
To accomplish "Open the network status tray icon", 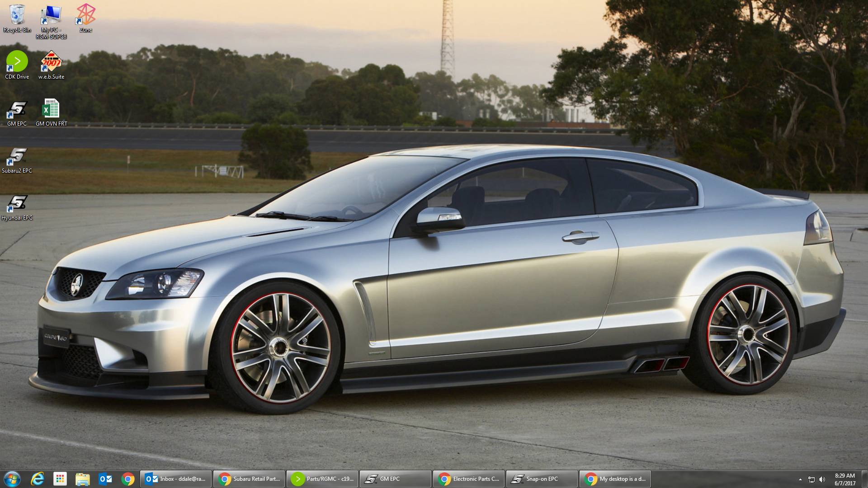I will point(811,479).
